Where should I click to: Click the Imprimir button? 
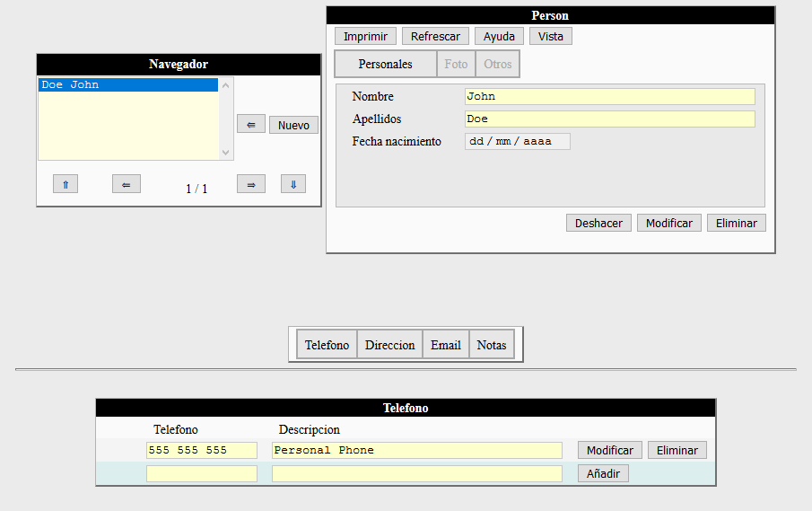coord(365,36)
